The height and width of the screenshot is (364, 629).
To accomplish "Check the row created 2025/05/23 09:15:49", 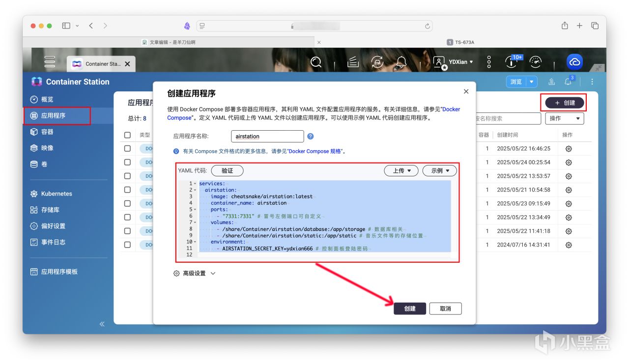I will point(127,203).
